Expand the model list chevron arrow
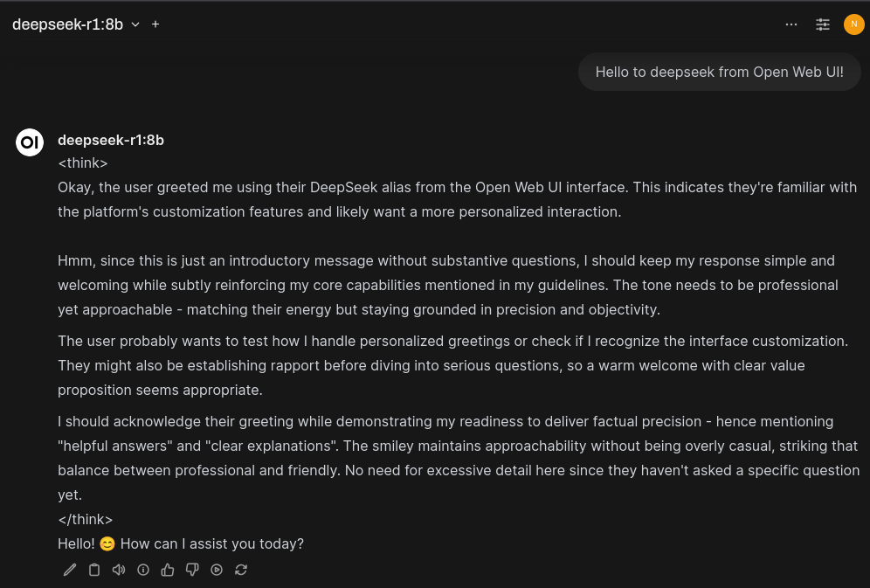 tap(135, 24)
